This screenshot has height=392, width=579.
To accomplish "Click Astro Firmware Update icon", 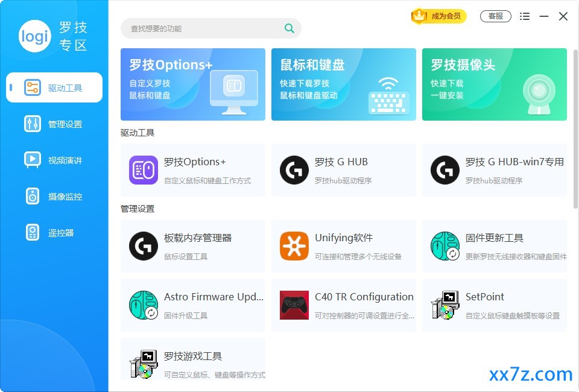I will 144,305.
